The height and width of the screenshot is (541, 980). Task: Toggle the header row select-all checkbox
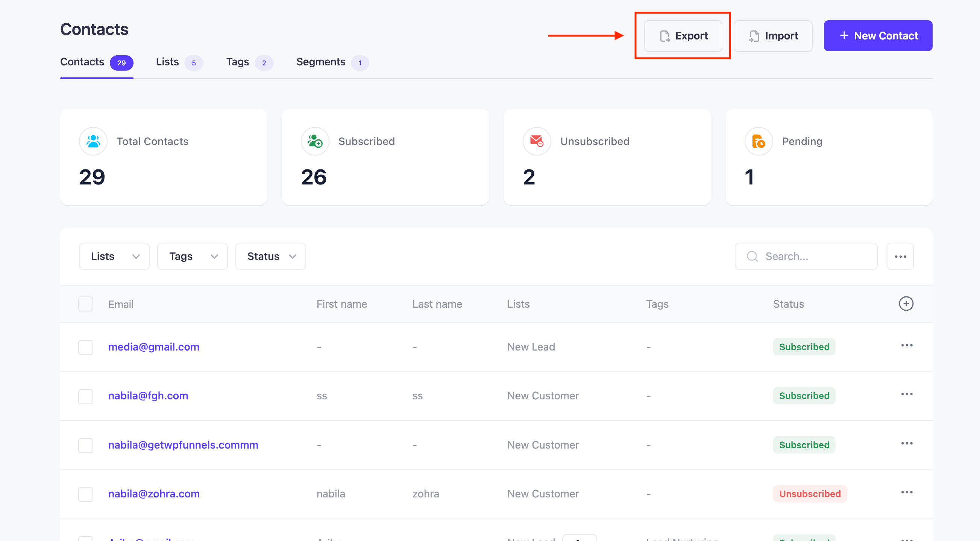coord(85,304)
